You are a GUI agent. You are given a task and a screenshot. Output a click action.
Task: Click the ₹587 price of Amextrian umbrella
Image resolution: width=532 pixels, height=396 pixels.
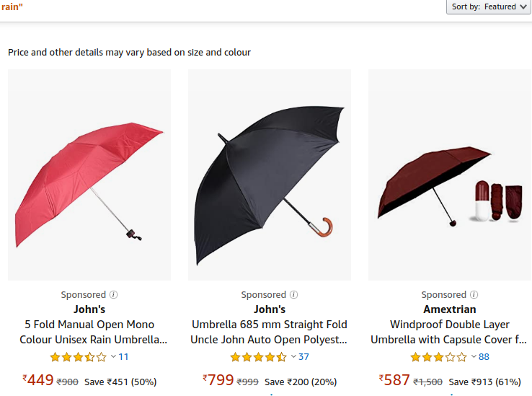[x=394, y=380]
